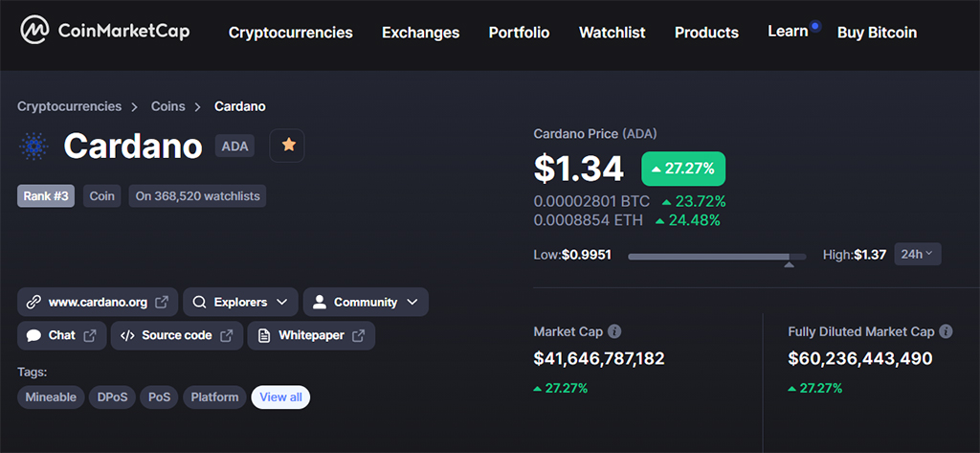Click the external-link icon after Whitepaper
980x453 pixels.
pos(358,335)
